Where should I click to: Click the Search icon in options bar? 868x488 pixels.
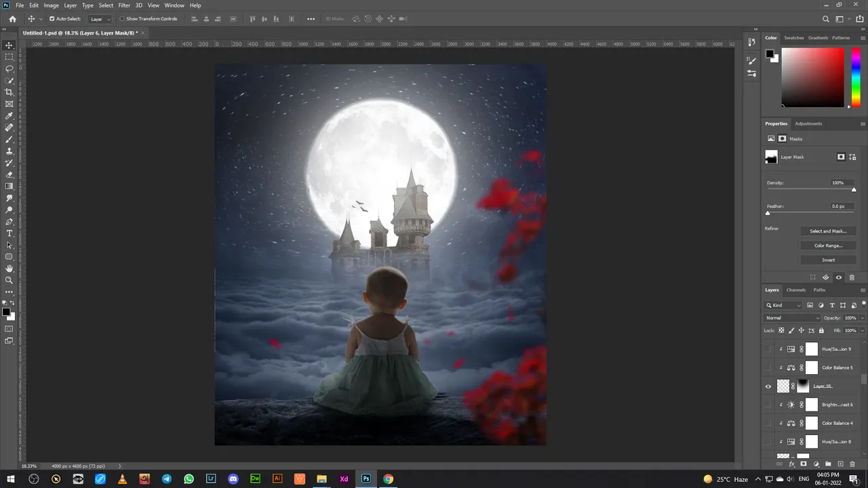pos(826,19)
